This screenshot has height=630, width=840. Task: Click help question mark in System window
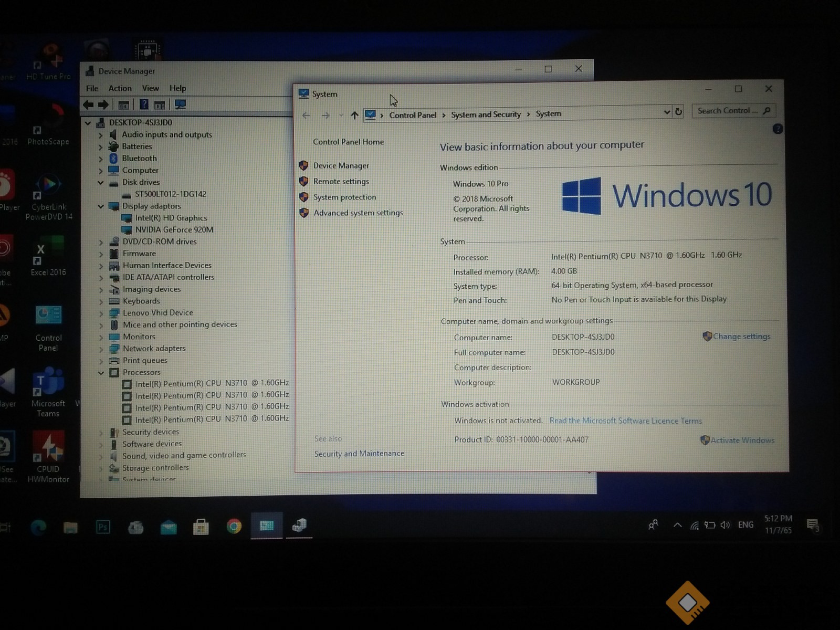pyautogui.click(x=778, y=129)
